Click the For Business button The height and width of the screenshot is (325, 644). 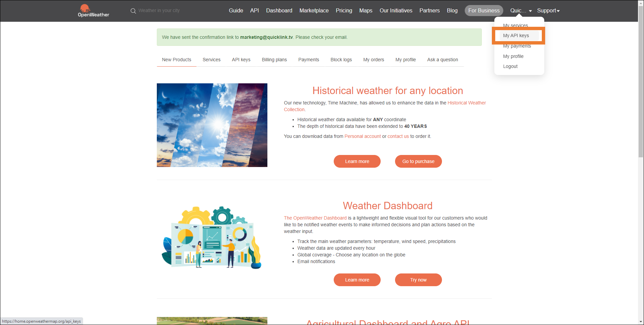(484, 11)
